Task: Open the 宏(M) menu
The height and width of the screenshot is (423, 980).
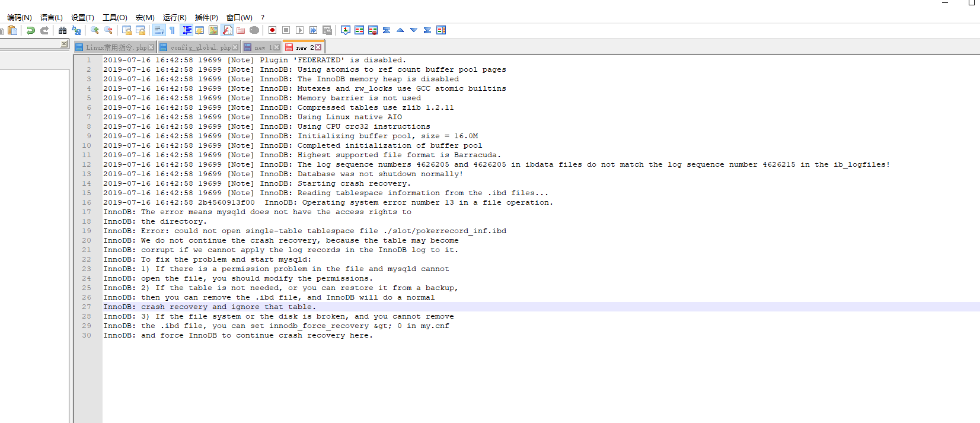Action: coord(145,18)
